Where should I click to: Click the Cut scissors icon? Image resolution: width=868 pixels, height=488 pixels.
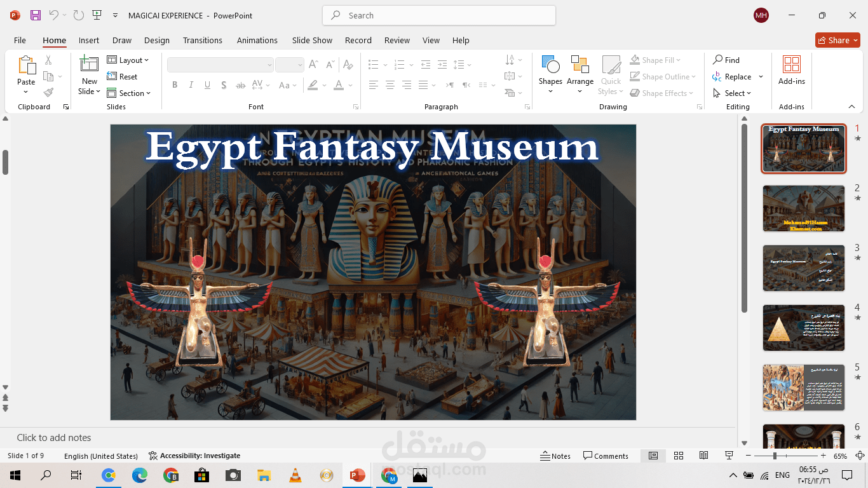pos(48,60)
